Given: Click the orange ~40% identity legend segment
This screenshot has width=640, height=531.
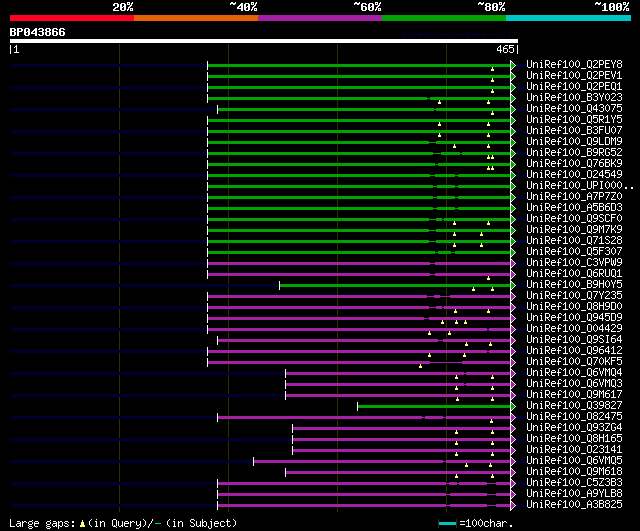Looking at the screenshot, I should click(196, 18).
